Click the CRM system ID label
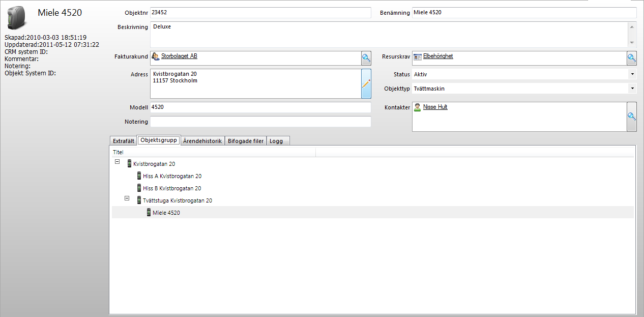Image resolution: width=644 pixels, height=317 pixels. coord(26,51)
